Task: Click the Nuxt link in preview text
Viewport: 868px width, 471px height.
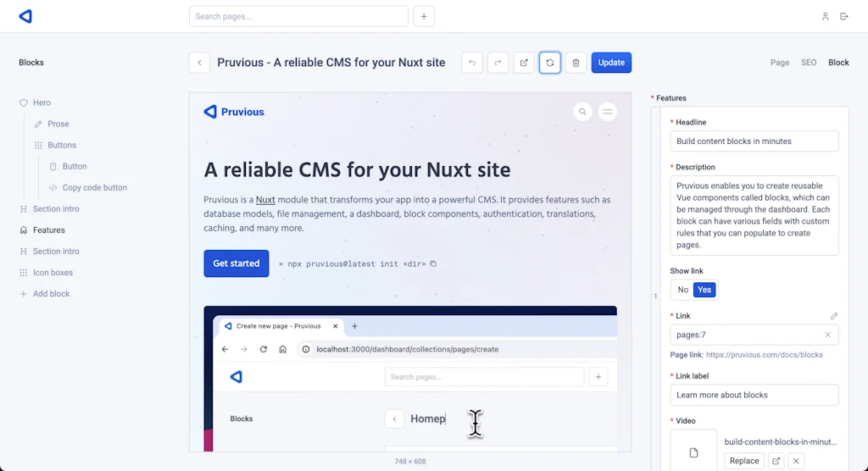Action: (x=265, y=200)
